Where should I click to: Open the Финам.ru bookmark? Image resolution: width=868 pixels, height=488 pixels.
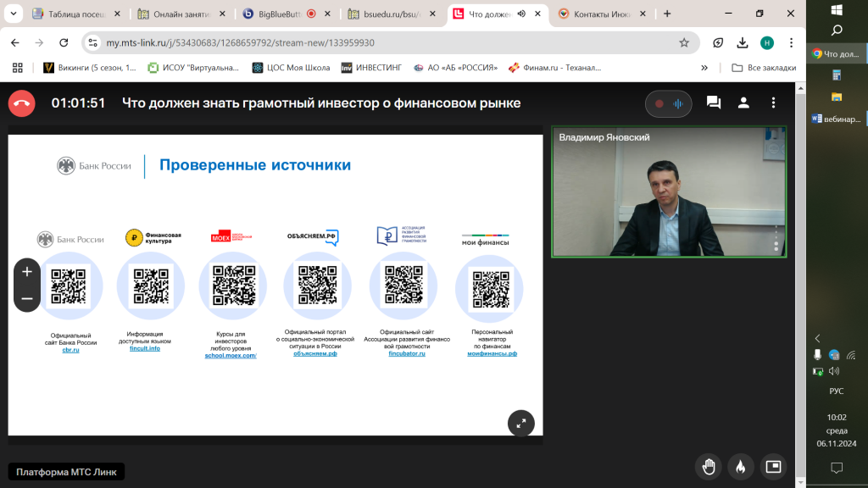click(x=554, y=68)
